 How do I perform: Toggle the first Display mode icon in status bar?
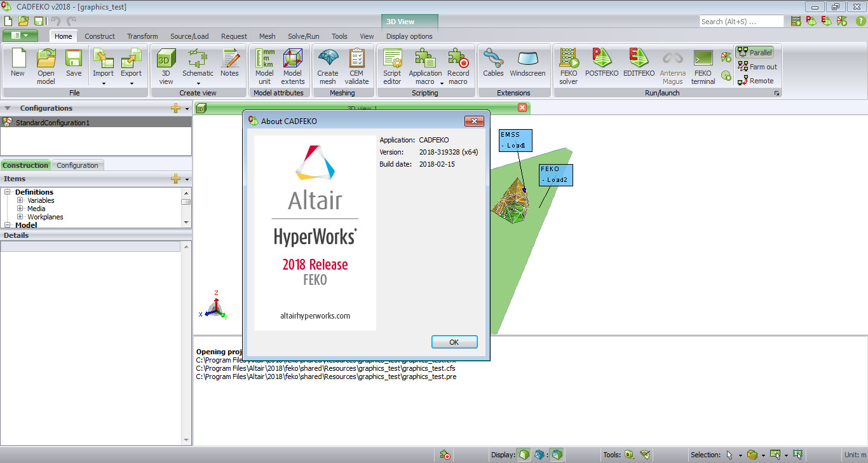[x=524, y=455]
